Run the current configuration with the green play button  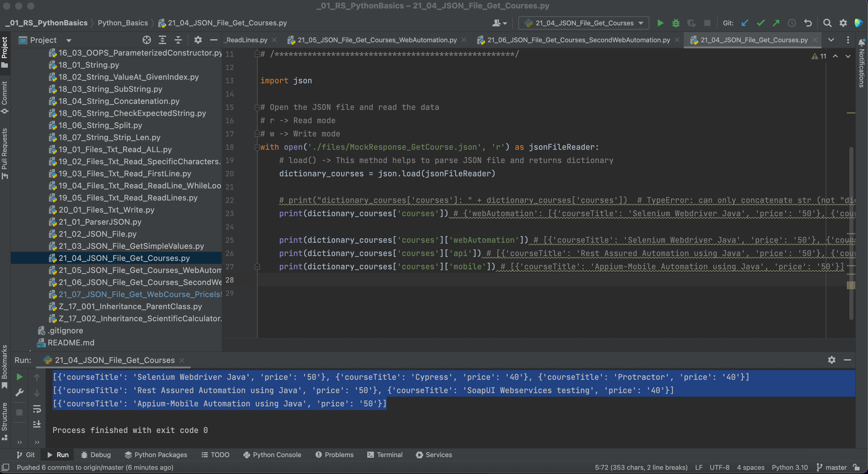click(x=660, y=23)
